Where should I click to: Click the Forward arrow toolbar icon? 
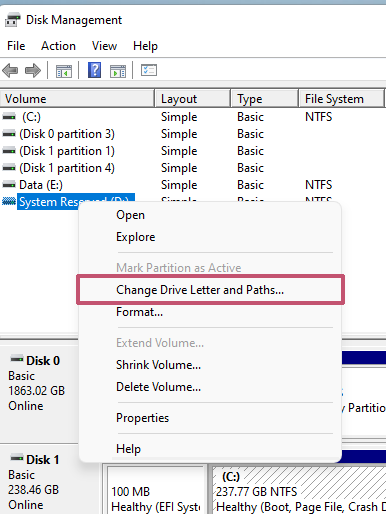click(x=33, y=70)
